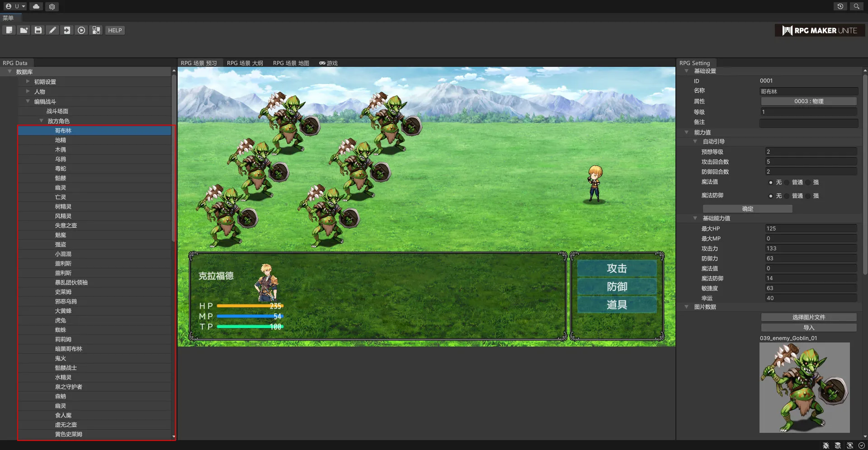
Task: Click the 最大HP input field
Action: (811, 229)
